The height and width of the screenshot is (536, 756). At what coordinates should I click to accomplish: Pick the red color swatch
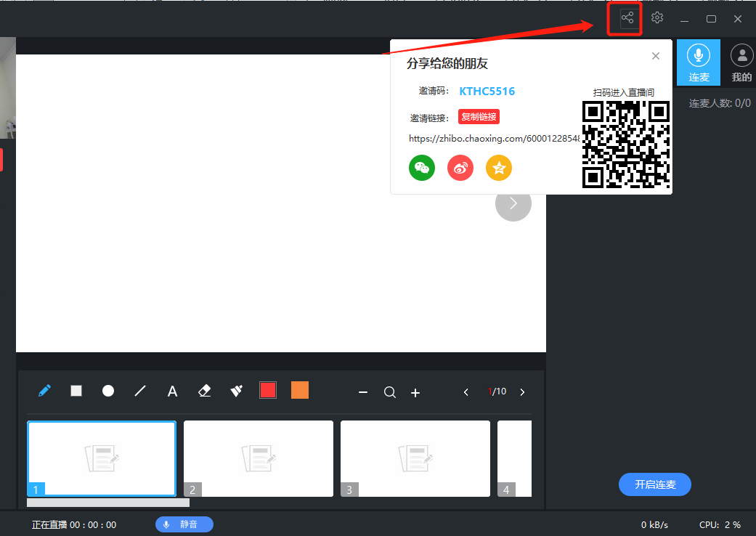click(x=267, y=391)
